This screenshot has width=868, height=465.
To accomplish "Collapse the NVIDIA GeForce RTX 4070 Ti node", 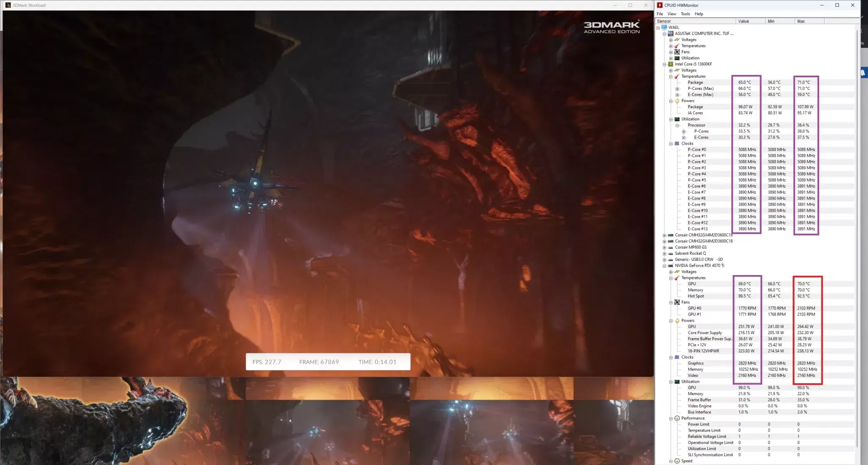I will point(664,266).
